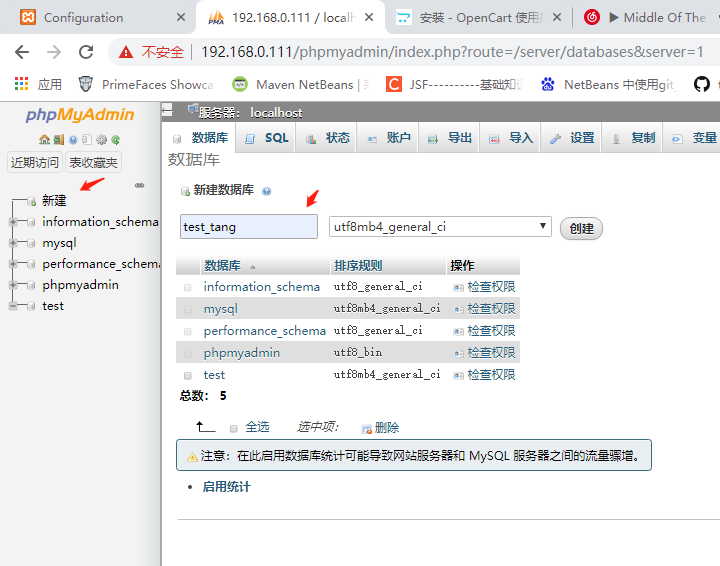Screen dimensions: 720x566
Task: Click the up-arrow icon beside 全选
Action: [205, 427]
